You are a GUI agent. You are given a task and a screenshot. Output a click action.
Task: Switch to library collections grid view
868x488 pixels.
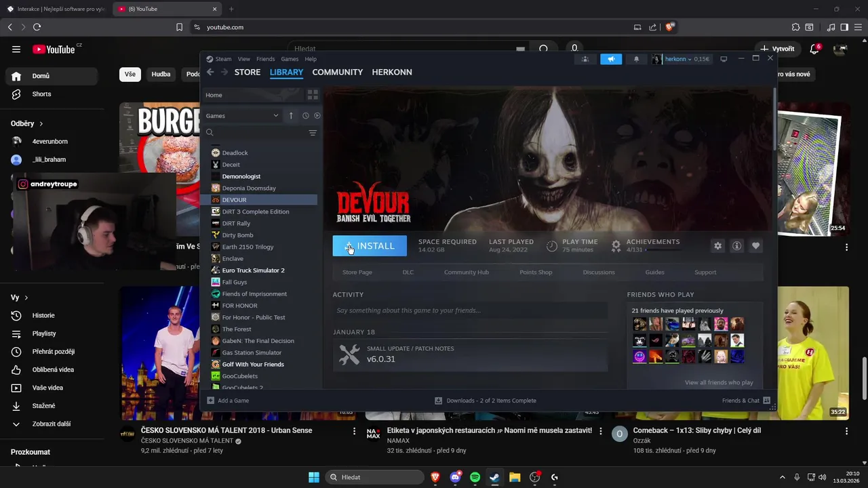(313, 95)
